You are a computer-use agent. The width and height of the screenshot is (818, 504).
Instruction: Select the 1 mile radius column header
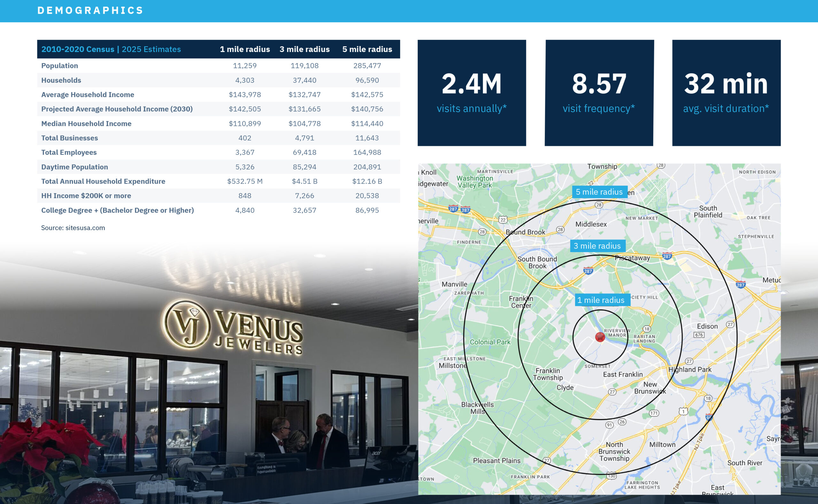coord(245,49)
